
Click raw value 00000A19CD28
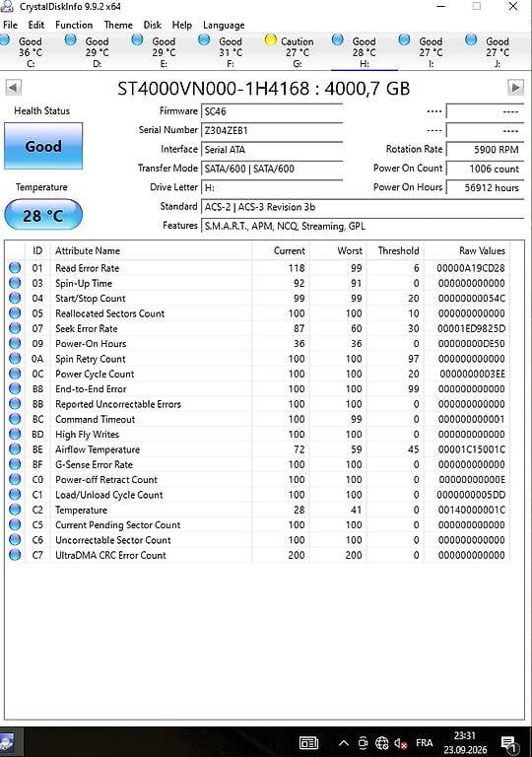(x=471, y=268)
